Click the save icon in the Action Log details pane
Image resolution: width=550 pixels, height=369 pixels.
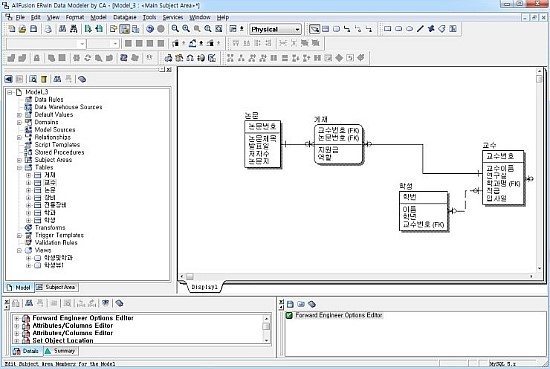[x=290, y=304]
